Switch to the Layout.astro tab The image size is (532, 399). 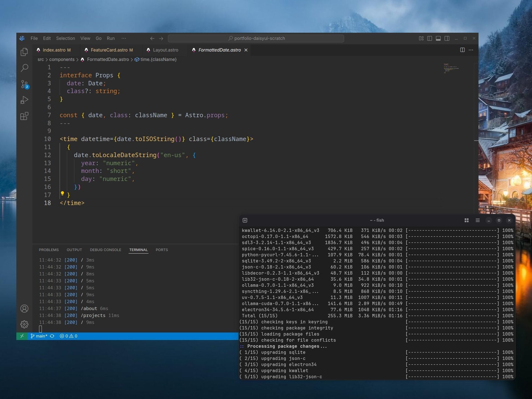[x=165, y=50]
